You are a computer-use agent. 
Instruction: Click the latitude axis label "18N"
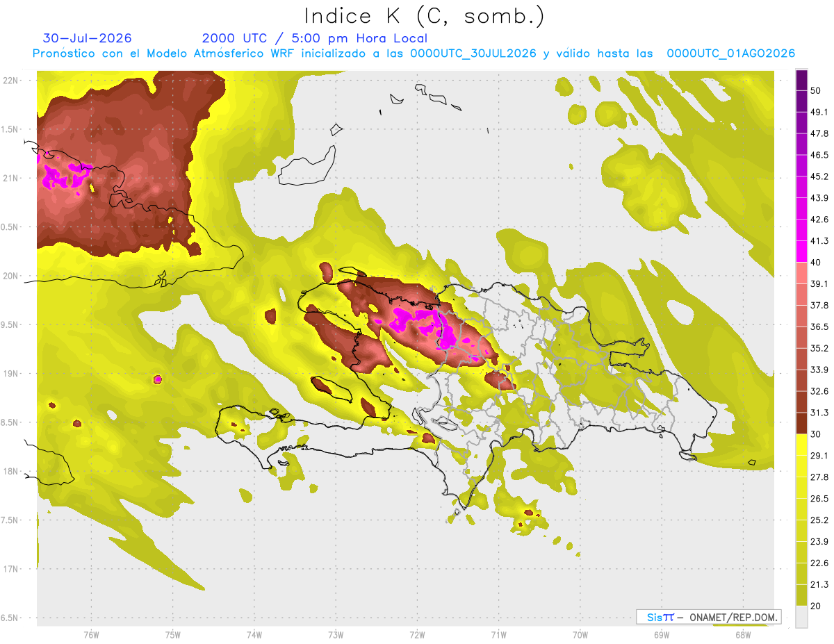click(10, 472)
